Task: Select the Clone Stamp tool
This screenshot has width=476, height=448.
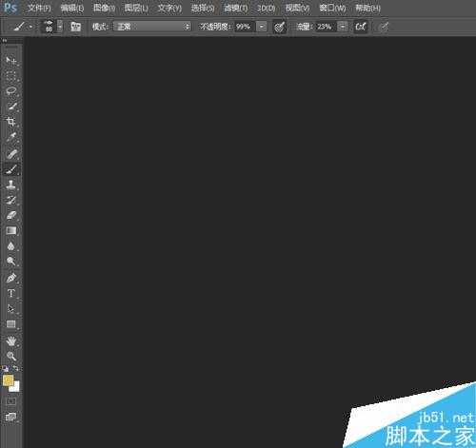Action: pos(10,185)
